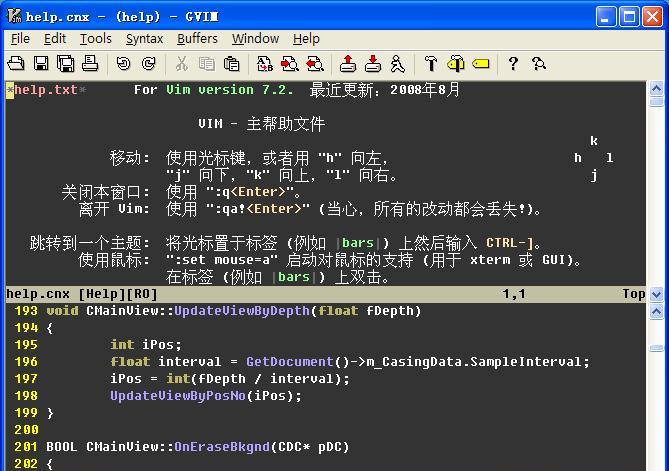669x471 pixels.
Task: Click the "关闭本窗口:" label
Action: tap(106, 192)
